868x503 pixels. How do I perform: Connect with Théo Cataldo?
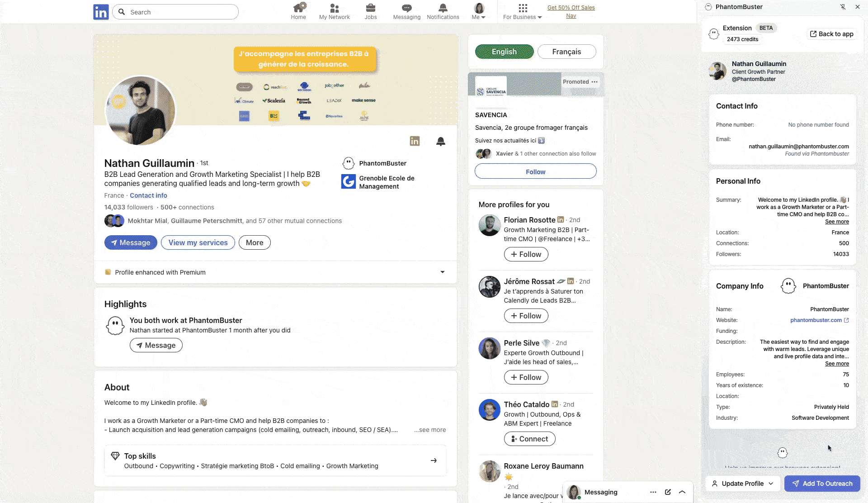pyautogui.click(x=529, y=439)
